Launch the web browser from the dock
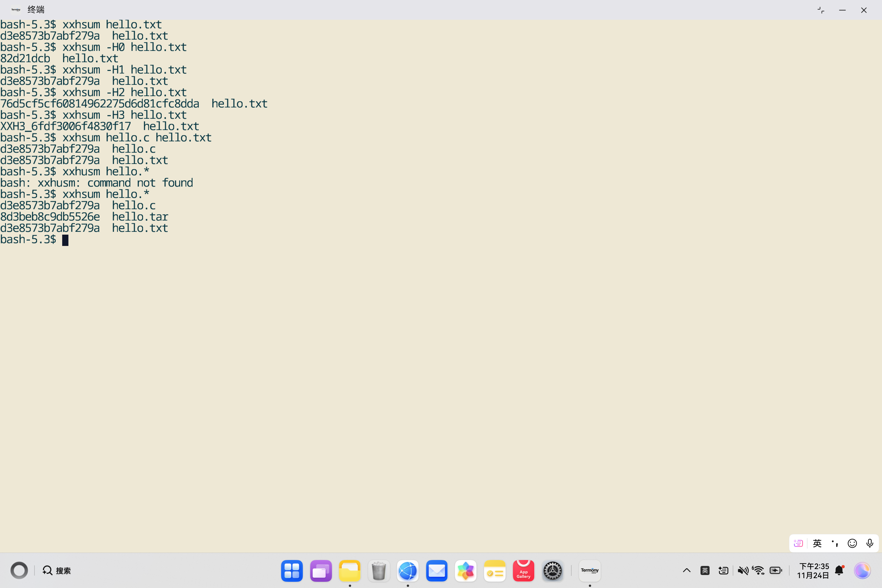Viewport: 882px width, 588px height. coord(408,570)
